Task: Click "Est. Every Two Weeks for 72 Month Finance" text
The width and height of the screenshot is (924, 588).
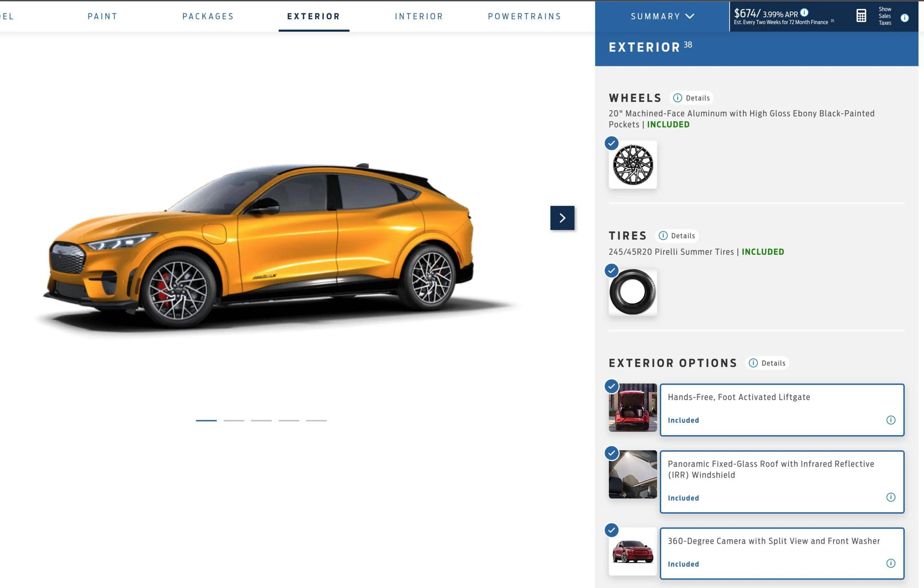Action: coord(781,22)
